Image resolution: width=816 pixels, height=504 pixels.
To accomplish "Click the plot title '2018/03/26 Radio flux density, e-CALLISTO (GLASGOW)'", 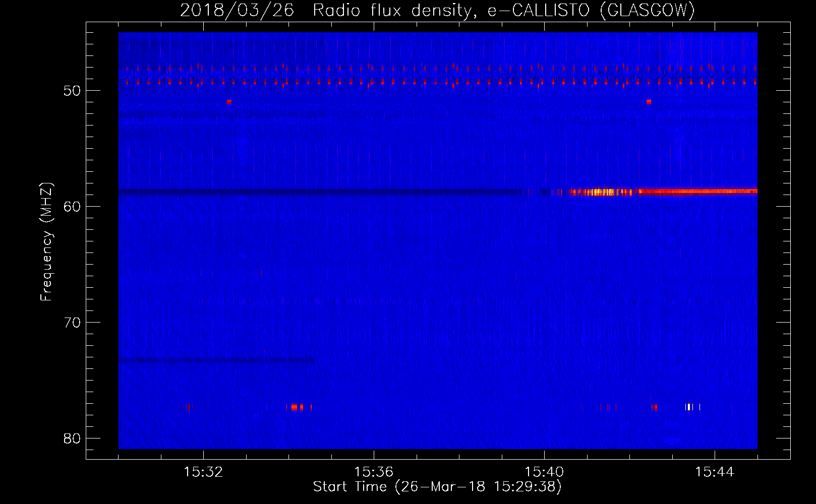I will 437,10.
